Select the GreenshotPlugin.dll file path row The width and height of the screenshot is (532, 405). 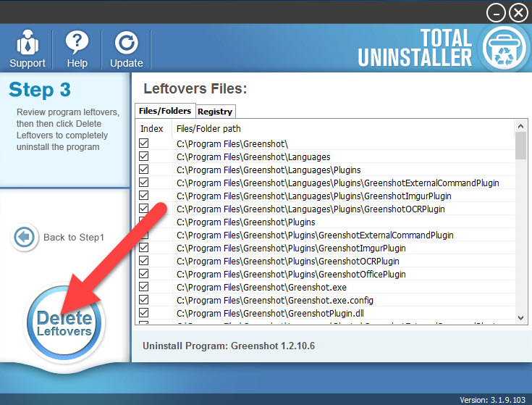point(270,313)
